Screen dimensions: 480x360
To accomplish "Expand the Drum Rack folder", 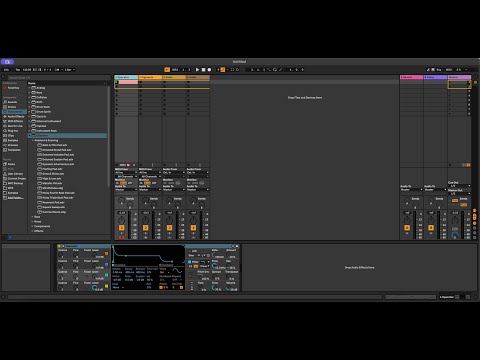I will 29,107.
